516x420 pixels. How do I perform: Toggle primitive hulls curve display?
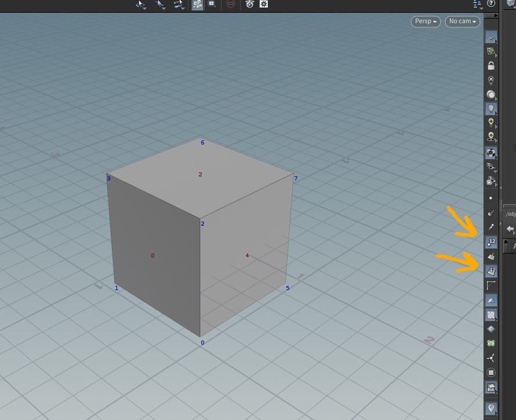coord(491,286)
